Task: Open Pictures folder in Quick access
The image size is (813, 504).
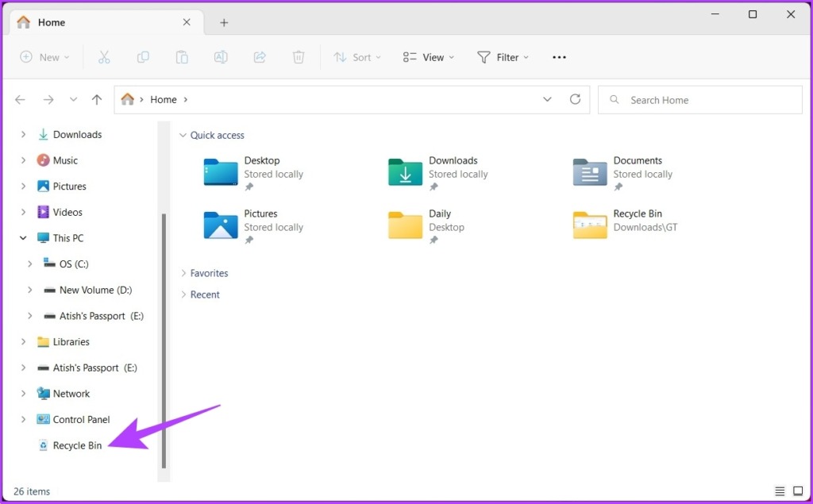Action: 253,226
